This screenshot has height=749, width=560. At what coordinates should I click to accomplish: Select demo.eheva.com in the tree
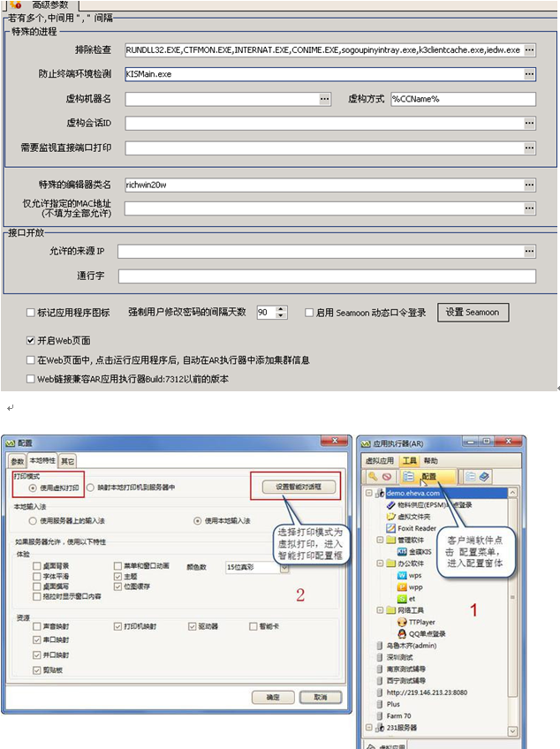tap(412, 493)
